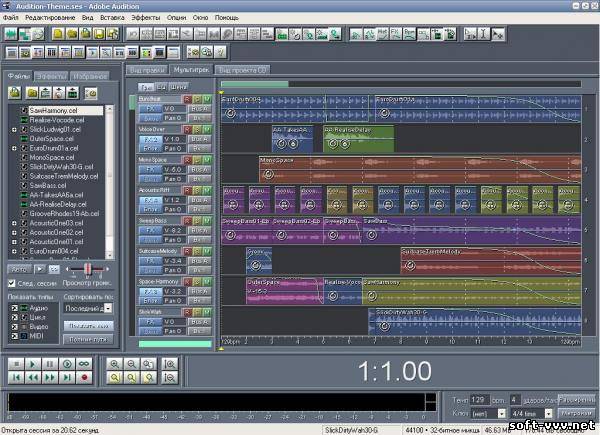Toggle the Цикл type checkbox
The height and width of the screenshot is (435, 600).
coord(15,317)
